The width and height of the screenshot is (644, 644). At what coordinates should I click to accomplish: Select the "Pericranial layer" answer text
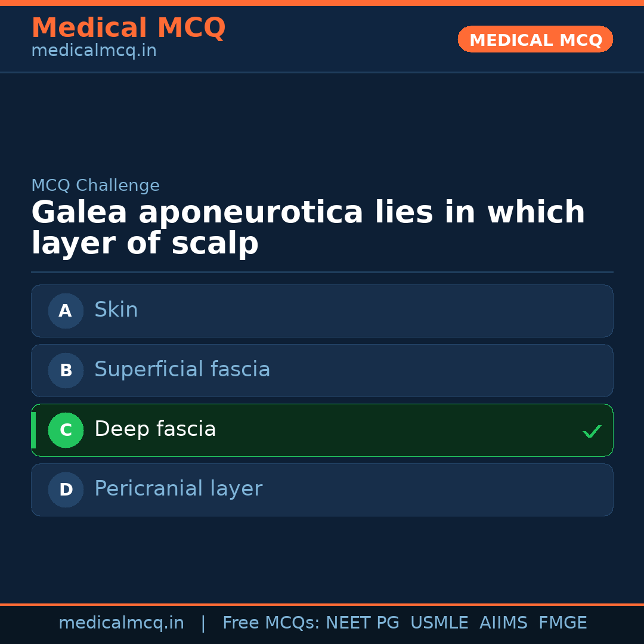click(x=178, y=489)
